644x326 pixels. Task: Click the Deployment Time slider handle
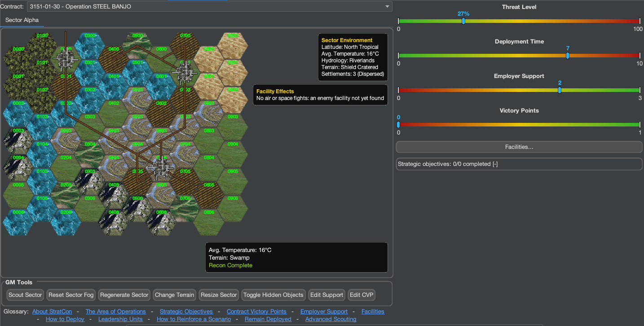tap(568, 55)
